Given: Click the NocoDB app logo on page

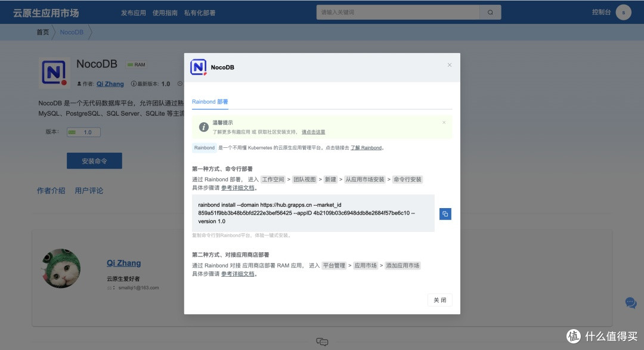Looking at the screenshot, I should 54,73.
